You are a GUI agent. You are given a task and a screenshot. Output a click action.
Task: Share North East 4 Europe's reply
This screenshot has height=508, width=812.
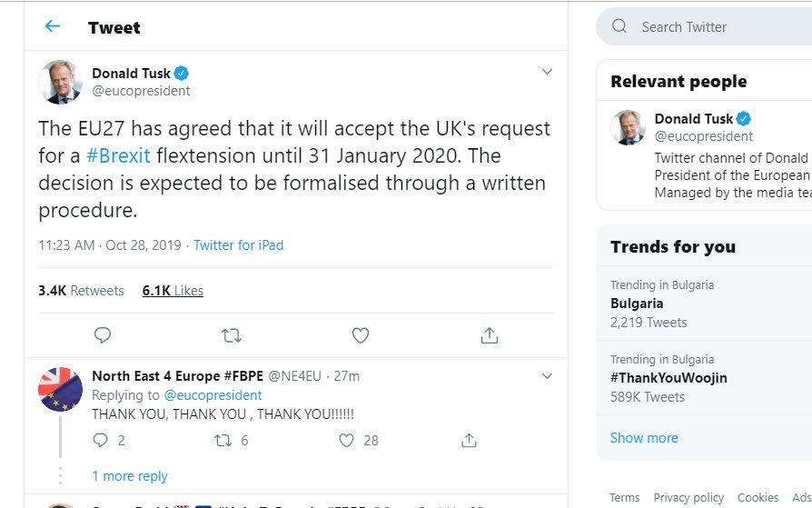pyautogui.click(x=470, y=440)
